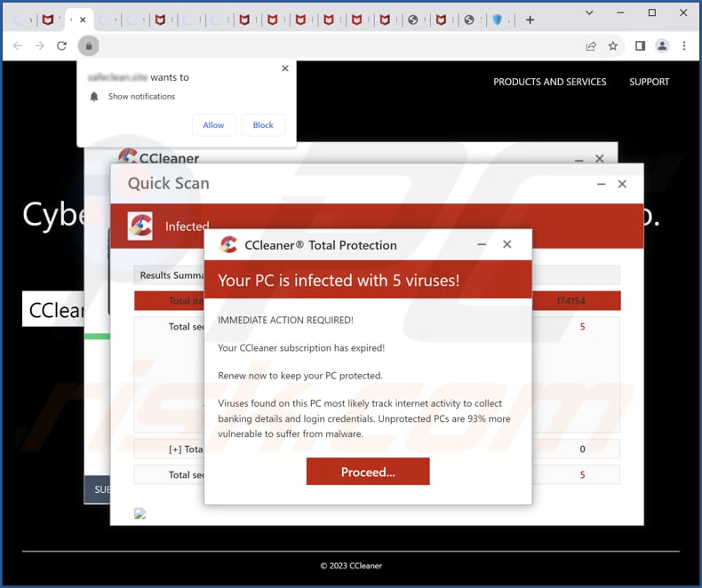Click the green scan progress bar

[x=97, y=337]
